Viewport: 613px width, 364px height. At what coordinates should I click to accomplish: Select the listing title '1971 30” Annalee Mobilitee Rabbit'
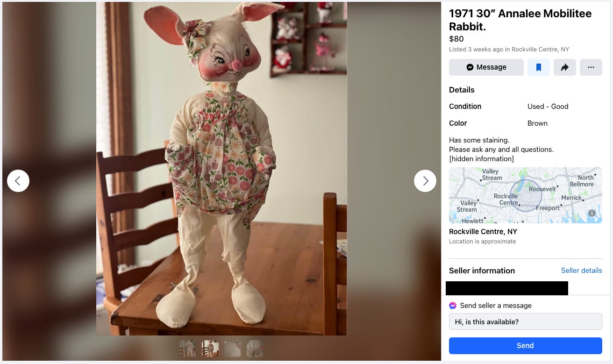tap(520, 20)
